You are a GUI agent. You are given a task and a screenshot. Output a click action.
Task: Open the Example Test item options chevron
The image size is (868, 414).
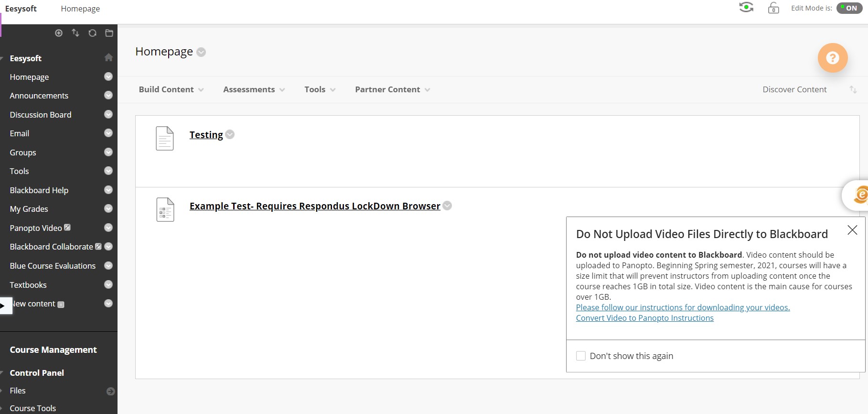click(x=447, y=206)
